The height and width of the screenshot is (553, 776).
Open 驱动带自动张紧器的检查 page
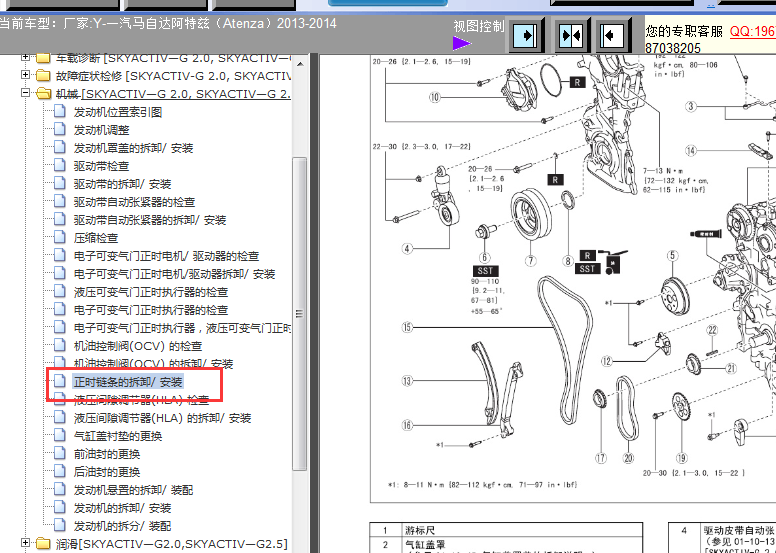click(134, 202)
